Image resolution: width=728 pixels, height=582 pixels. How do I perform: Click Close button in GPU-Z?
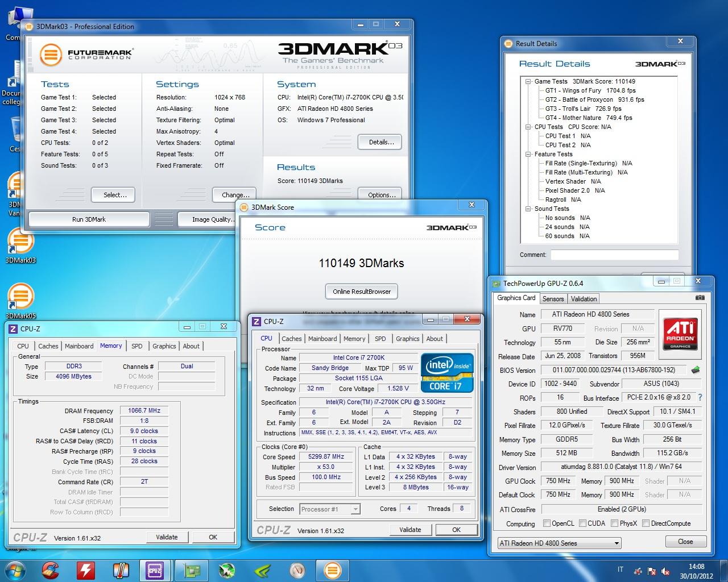tap(685, 542)
